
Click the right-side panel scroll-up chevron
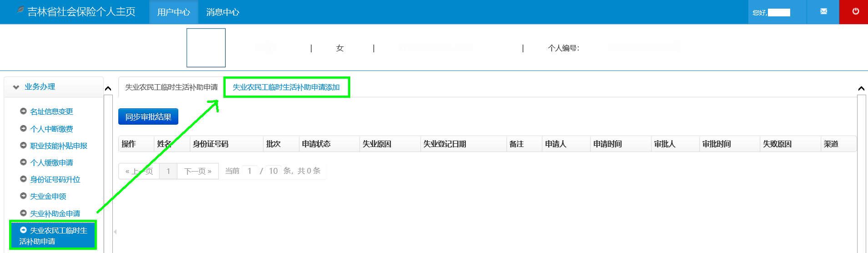[861, 88]
